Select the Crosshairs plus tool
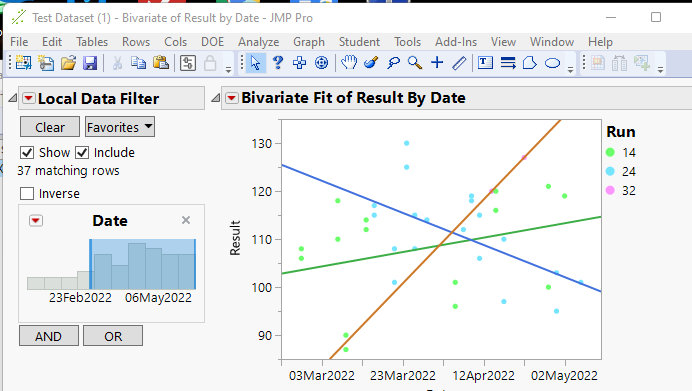Viewport: 692px width, 391px height. tap(437, 63)
